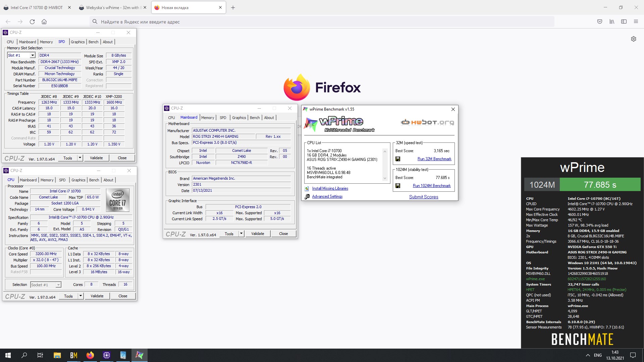Open the Firefox library icon
This screenshot has height=362, width=644.
point(612,22)
